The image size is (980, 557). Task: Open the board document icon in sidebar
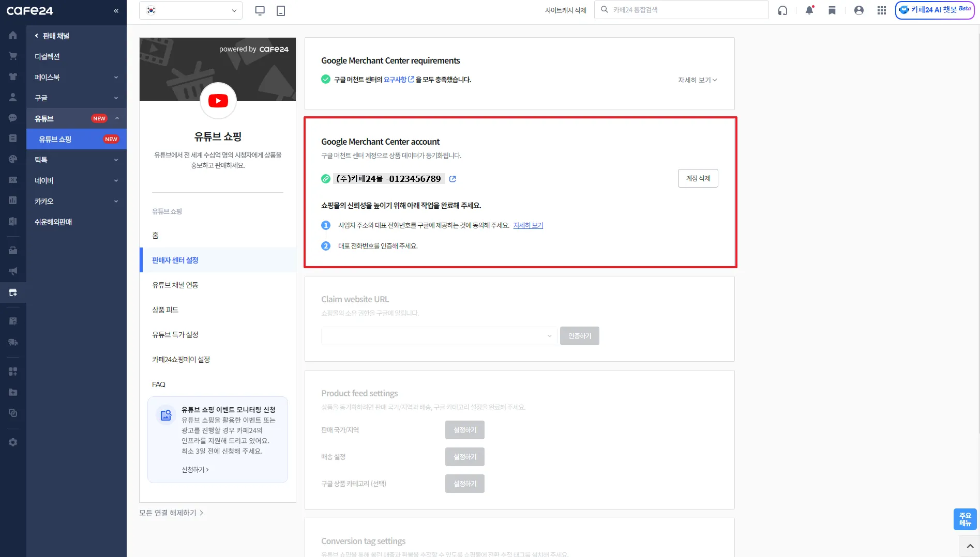(x=13, y=138)
